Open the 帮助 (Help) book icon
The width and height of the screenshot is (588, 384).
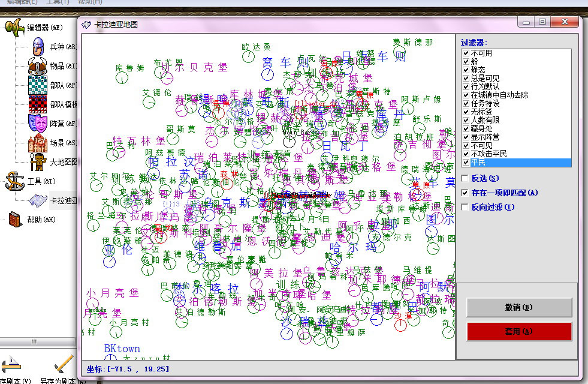click(x=14, y=219)
